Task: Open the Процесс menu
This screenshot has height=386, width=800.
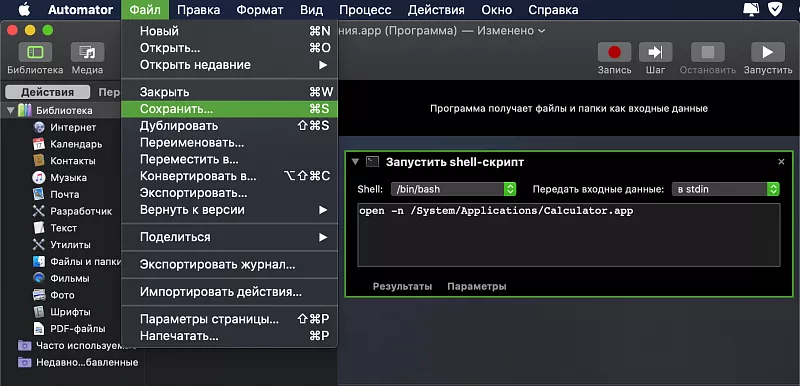Action: 365,10
